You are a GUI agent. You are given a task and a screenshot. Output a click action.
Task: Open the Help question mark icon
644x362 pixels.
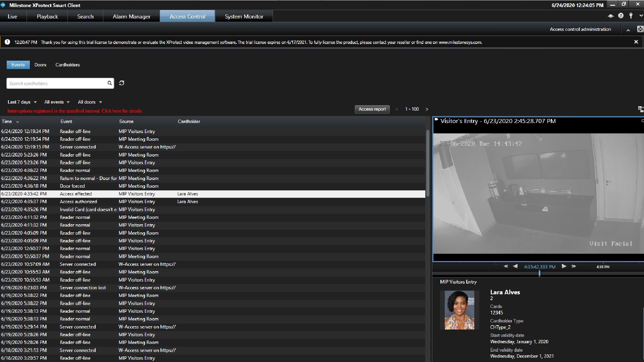[621, 16]
